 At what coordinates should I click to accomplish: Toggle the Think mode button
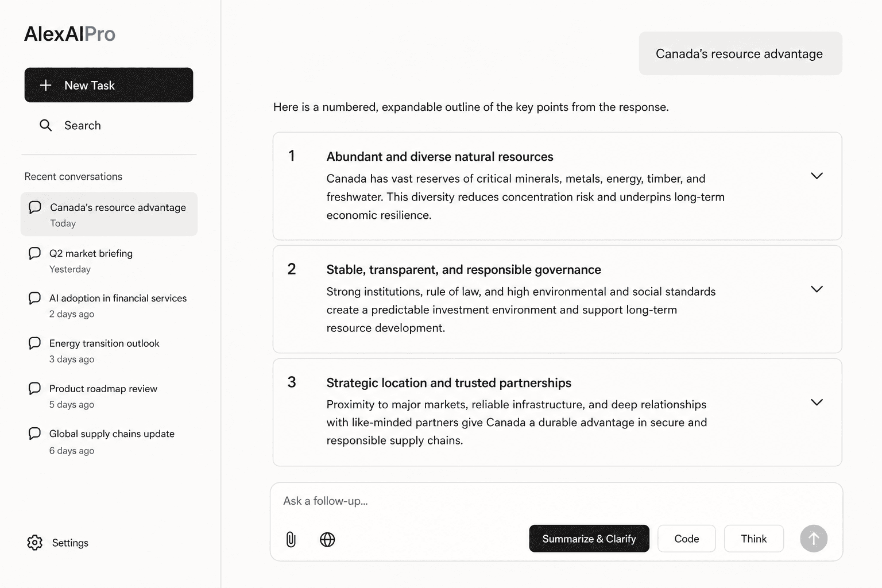[x=754, y=539]
